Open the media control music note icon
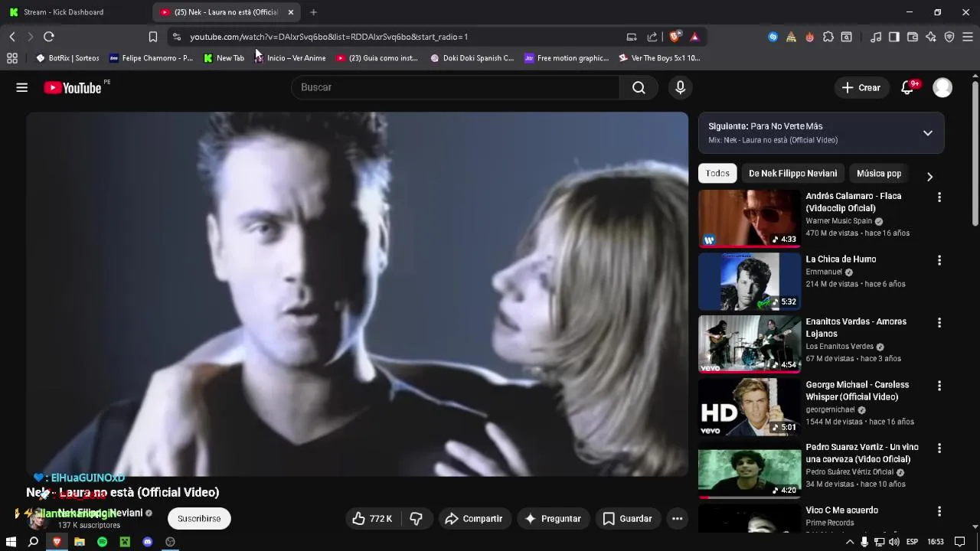 point(875,37)
